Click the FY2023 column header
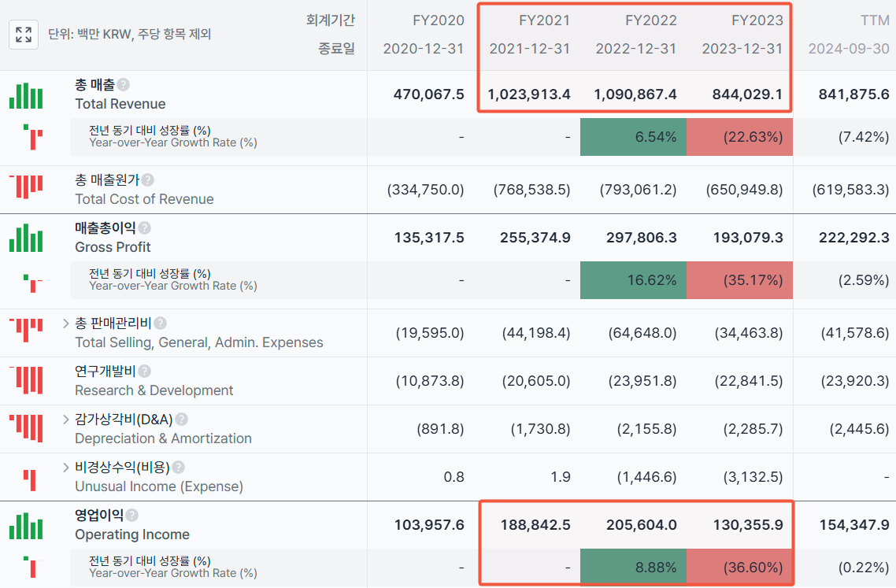Screen dimensions: 896x588 point(757,20)
